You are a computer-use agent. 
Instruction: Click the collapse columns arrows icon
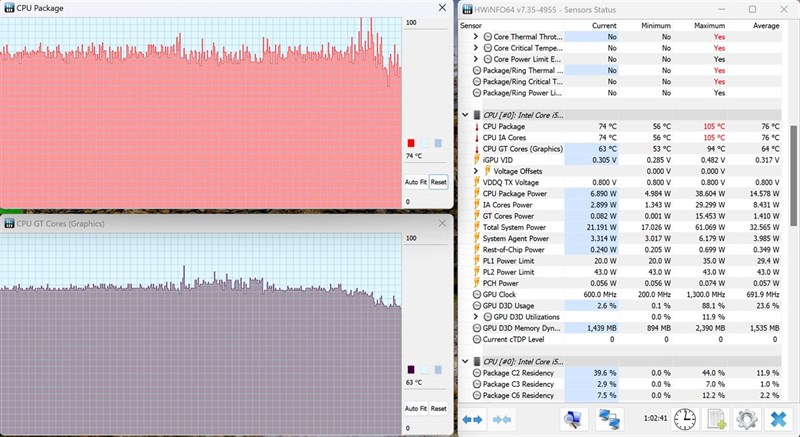click(x=502, y=419)
